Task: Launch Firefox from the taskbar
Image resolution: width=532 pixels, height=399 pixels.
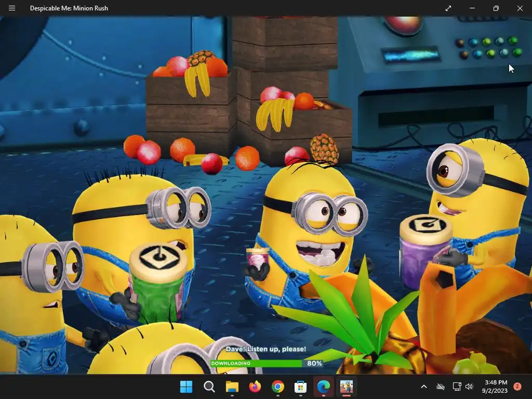Action: [x=255, y=387]
